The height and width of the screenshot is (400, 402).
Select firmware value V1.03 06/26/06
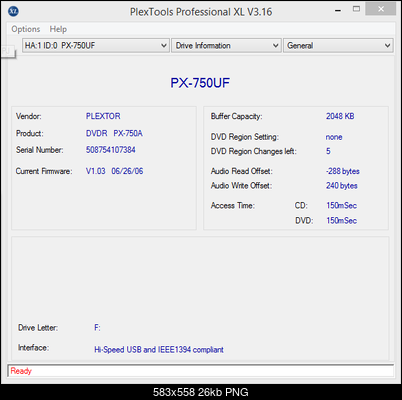114,171
